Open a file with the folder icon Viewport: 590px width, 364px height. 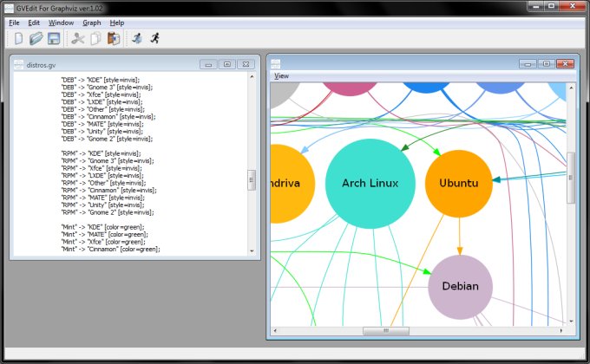point(36,38)
